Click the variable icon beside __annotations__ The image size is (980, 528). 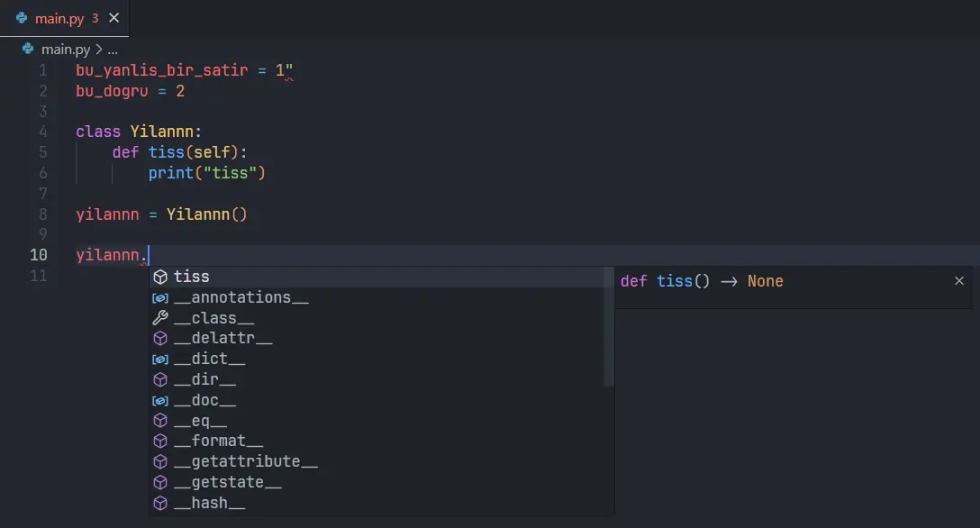point(160,298)
